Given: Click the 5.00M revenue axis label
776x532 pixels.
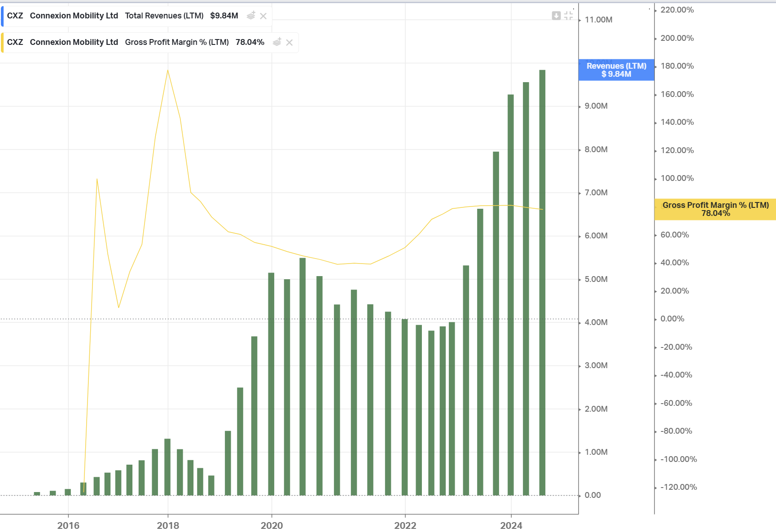Looking at the screenshot, I should 596,279.
